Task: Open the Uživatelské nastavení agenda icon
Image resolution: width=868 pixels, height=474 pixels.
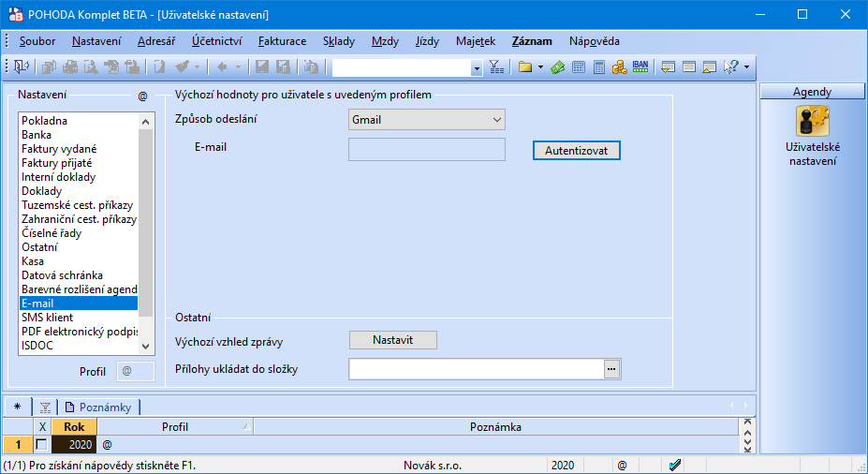Action: [x=812, y=121]
